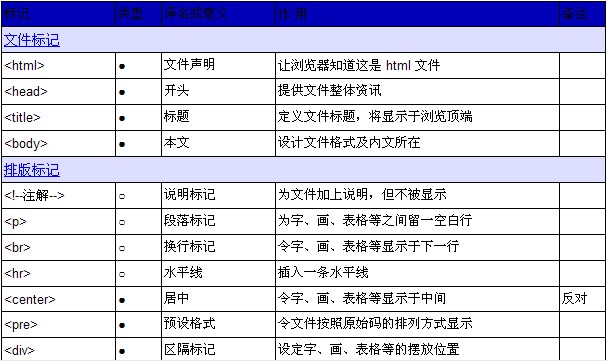The image size is (607, 361).
Task: Click the hollow circle in the <br> row
Action: tap(122, 248)
